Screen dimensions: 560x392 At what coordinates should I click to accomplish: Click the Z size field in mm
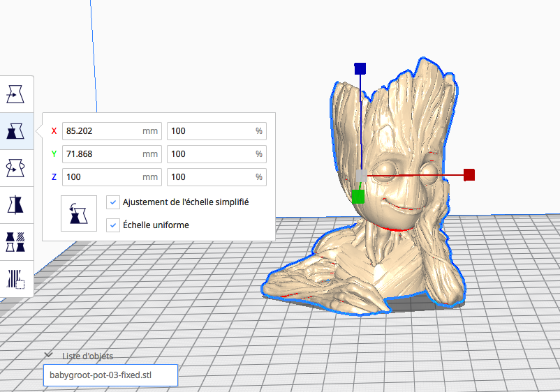tap(112, 177)
